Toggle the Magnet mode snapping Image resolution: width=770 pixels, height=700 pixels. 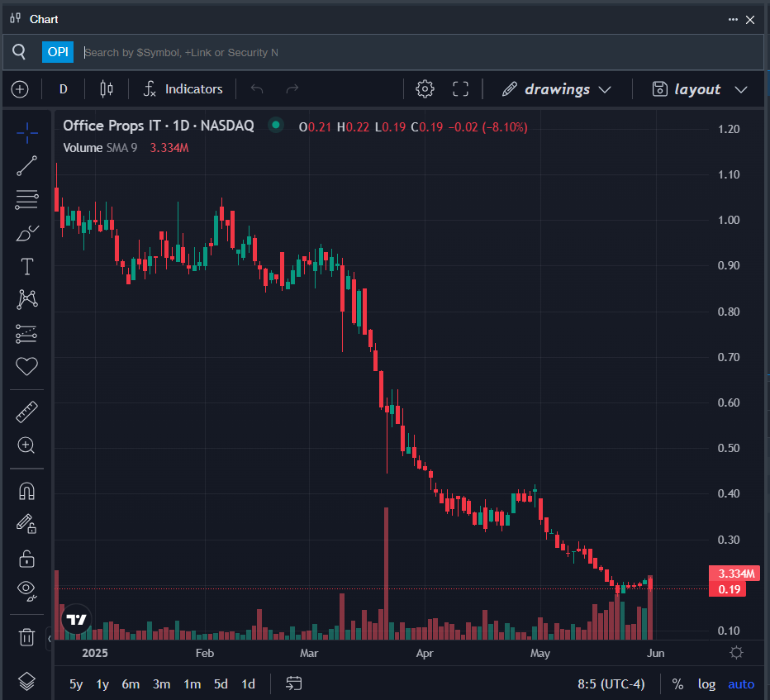point(27,491)
